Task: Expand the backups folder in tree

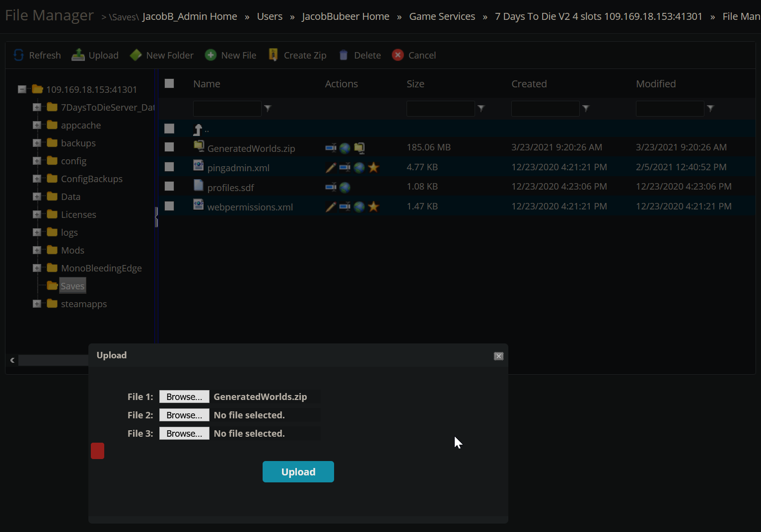Action: click(x=37, y=143)
